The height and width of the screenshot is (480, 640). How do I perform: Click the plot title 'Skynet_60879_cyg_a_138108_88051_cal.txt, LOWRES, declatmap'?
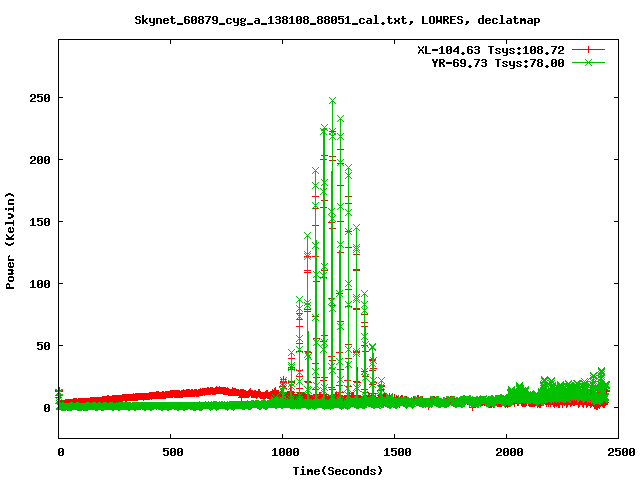click(x=337, y=20)
